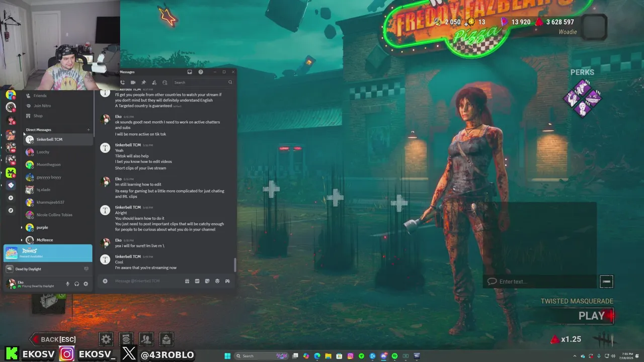Open Loochy direct message

click(58, 152)
